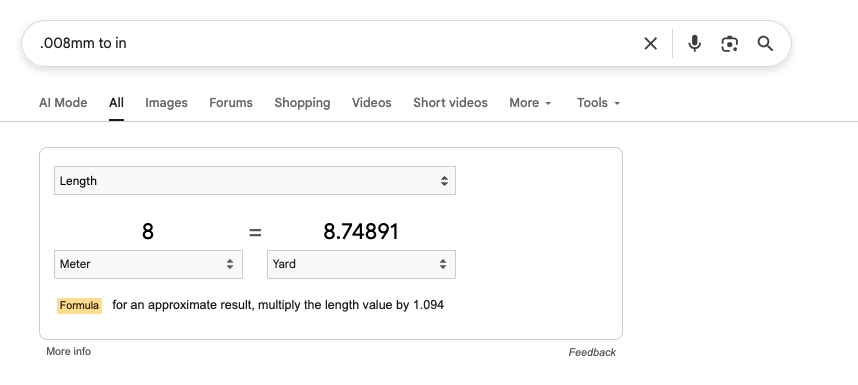Edit the input value 8
Image resolution: width=858 pixels, height=385 pixels.
pos(148,232)
